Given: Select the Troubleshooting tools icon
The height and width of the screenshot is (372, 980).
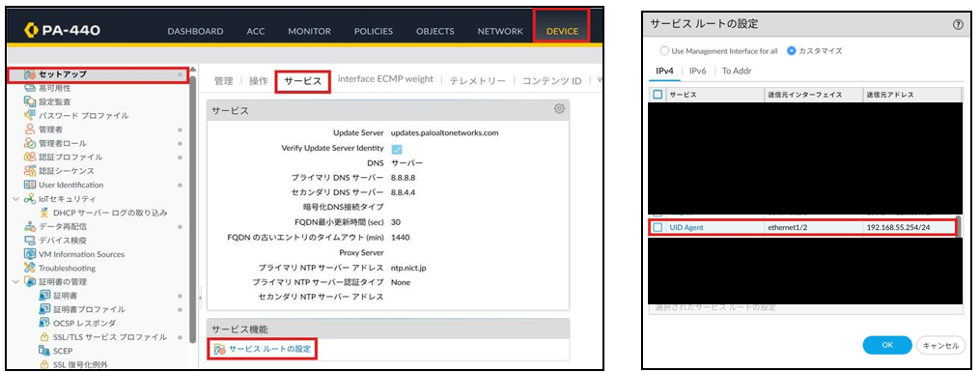Looking at the screenshot, I should pos(29,268).
